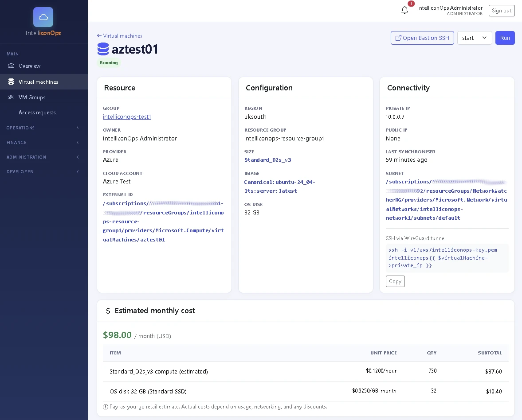Viewport: 522px width, 420px height.
Task: Click the 32 GB OS disk value
Action: coord(251,213)
